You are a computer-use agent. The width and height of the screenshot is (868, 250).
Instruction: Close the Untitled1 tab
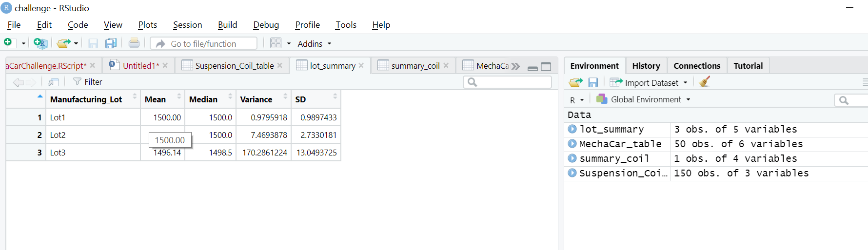coord(165,65)
